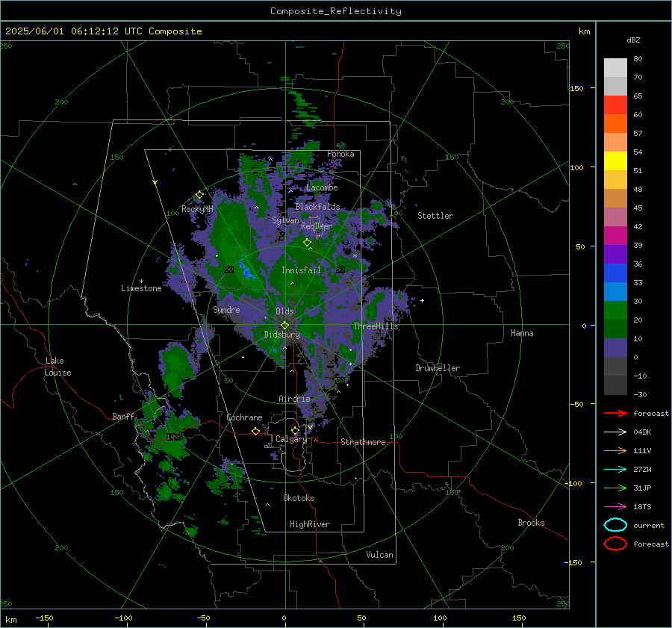Click yellow diamond marker below RedDeer
Image resolution: width=672 pixels, height=628 pixels.
(x=307, y=243)
